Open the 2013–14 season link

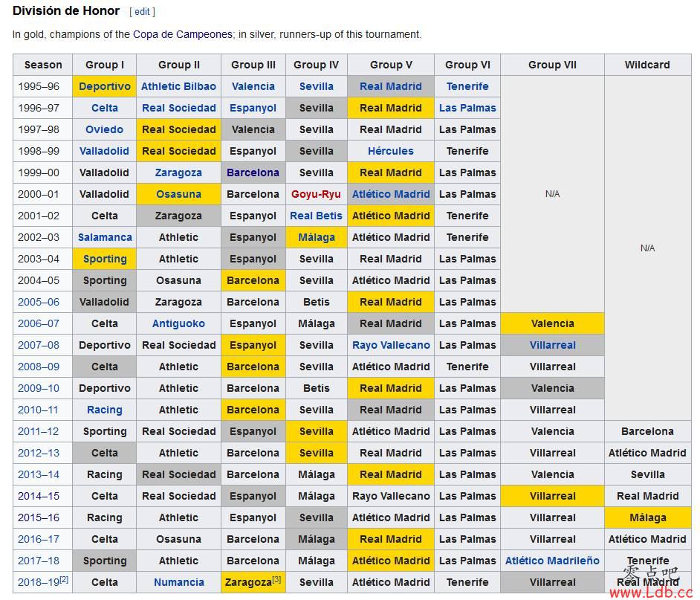tap(39, 474)
